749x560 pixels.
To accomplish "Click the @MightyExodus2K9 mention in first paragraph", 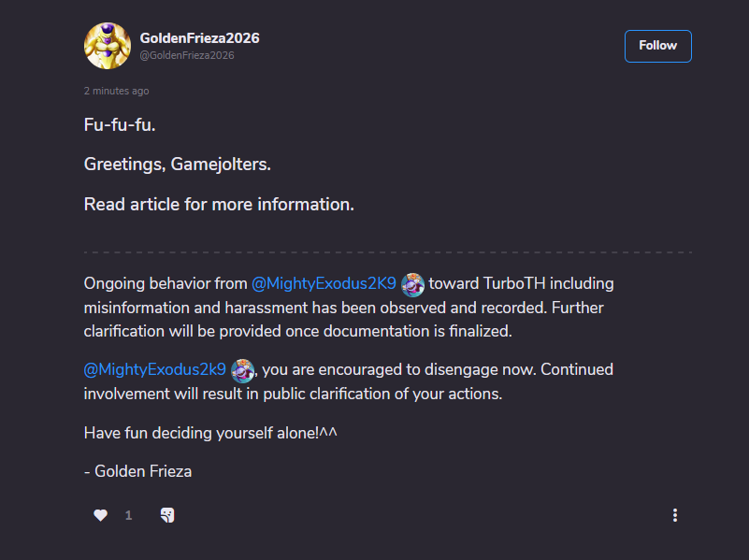I will click(x=324, y=283).
